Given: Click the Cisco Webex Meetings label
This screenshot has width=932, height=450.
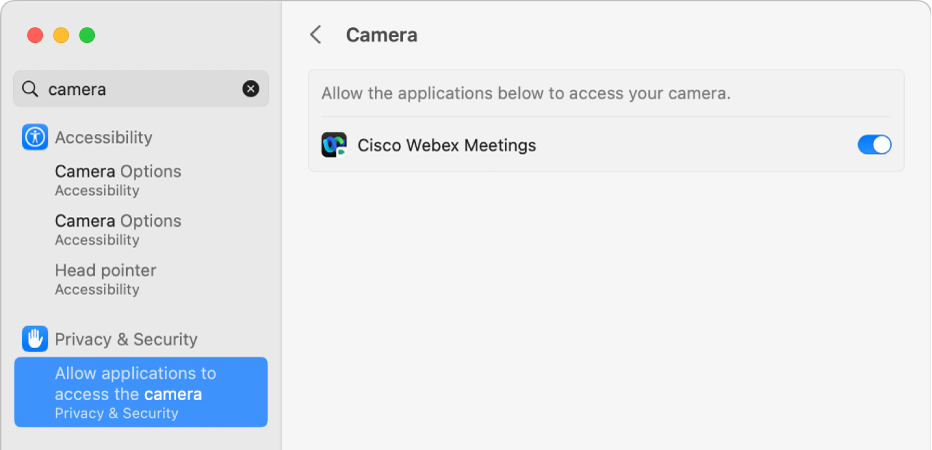Looking at the screenshot, I should 447,145.
